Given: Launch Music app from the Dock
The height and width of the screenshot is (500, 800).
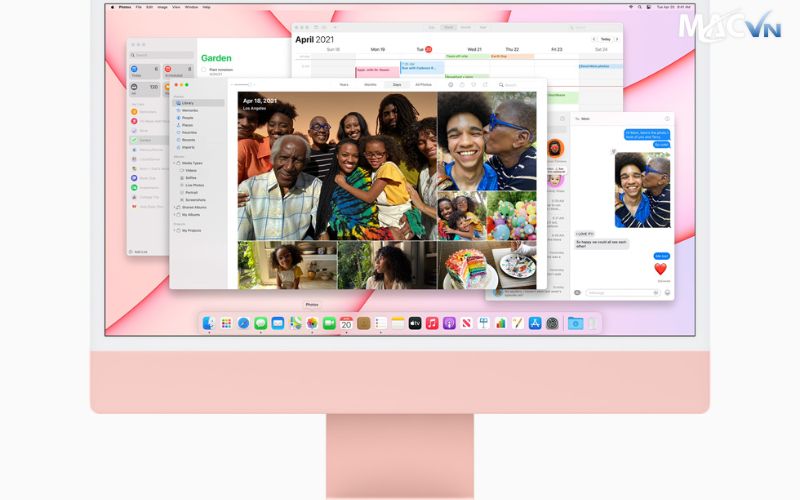Looking at the screenshot, I should coord(432,323).
